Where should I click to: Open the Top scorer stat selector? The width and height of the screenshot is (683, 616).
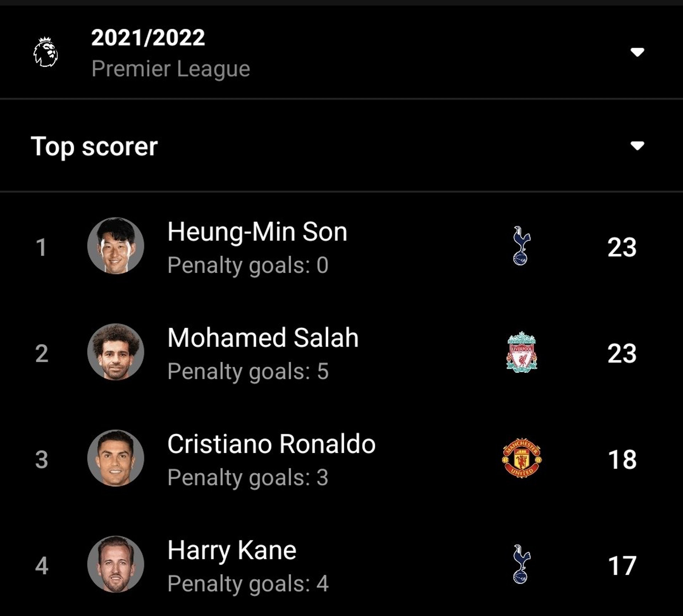click(94, 146)
